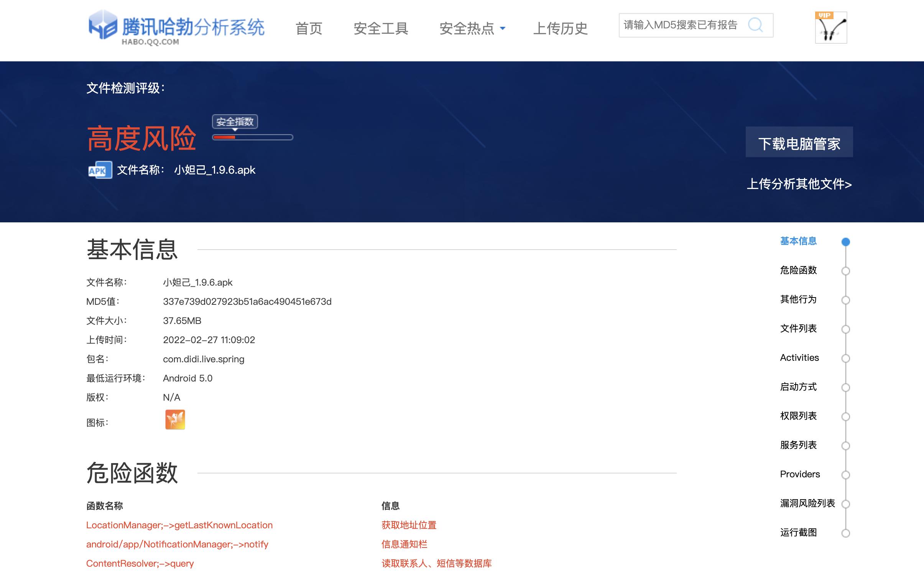Image resolution: width=924 pixels, height=572 pixels.
Task: Select the LocationManager getLastKnownLocation function link
Action: pos(179,525)
